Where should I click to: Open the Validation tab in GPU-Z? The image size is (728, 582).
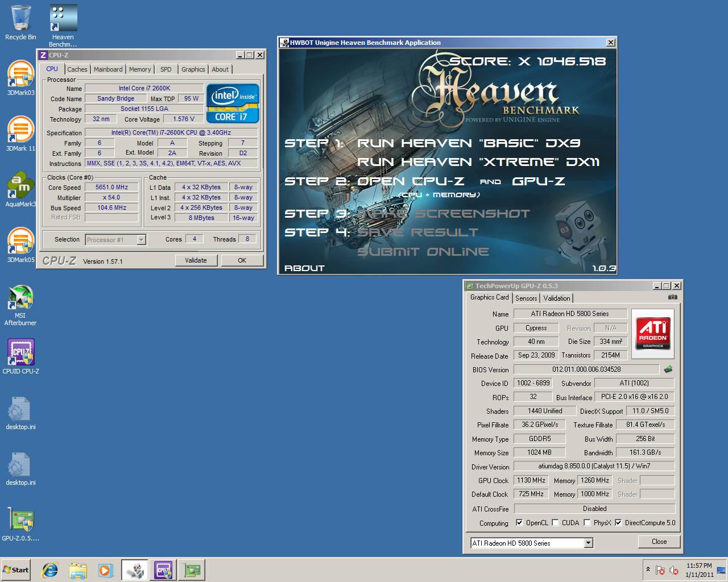(557, 298)
